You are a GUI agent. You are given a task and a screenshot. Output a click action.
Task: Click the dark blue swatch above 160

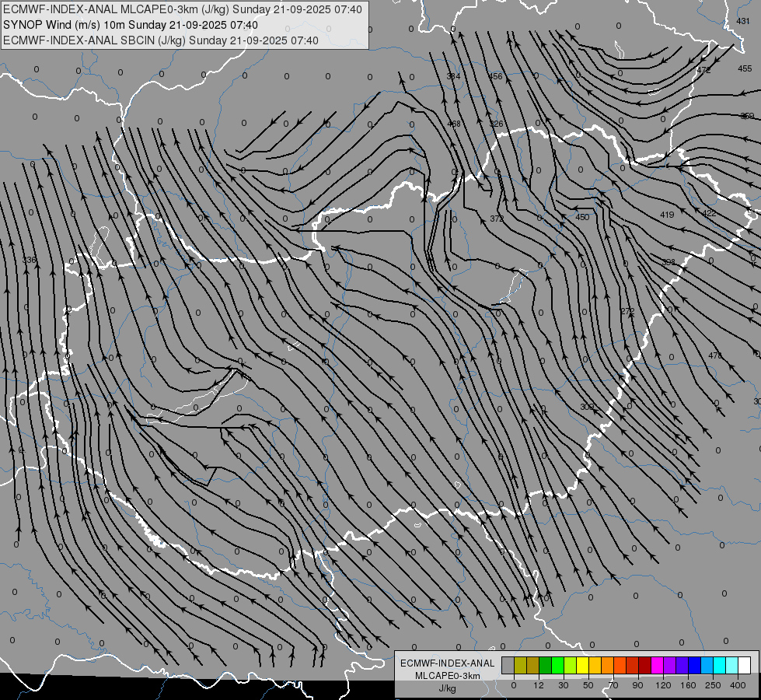point(694,665)
